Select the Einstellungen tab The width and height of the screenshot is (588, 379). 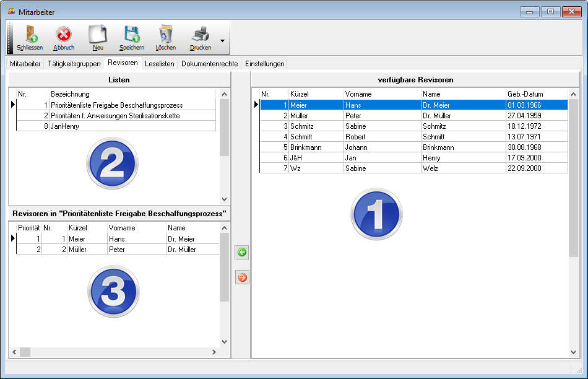[x=264, y=64]
